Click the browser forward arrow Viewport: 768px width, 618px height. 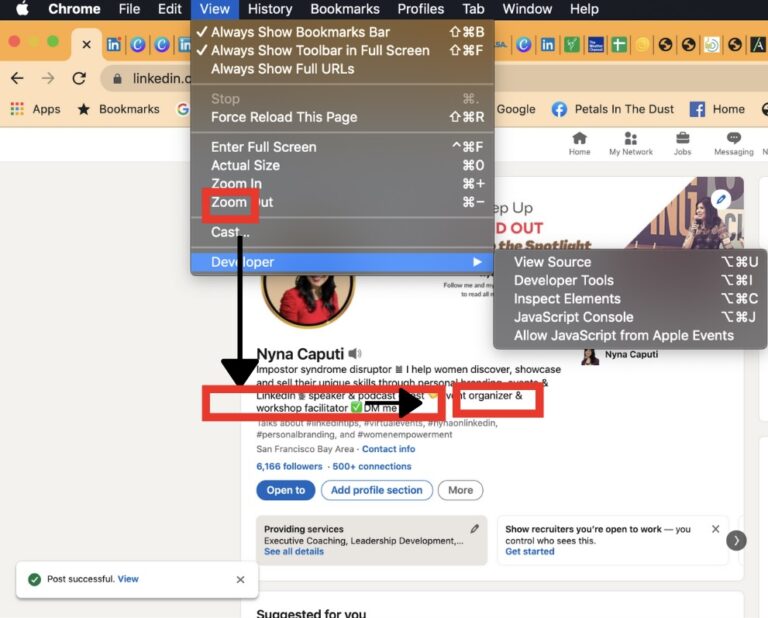point(48,78)
